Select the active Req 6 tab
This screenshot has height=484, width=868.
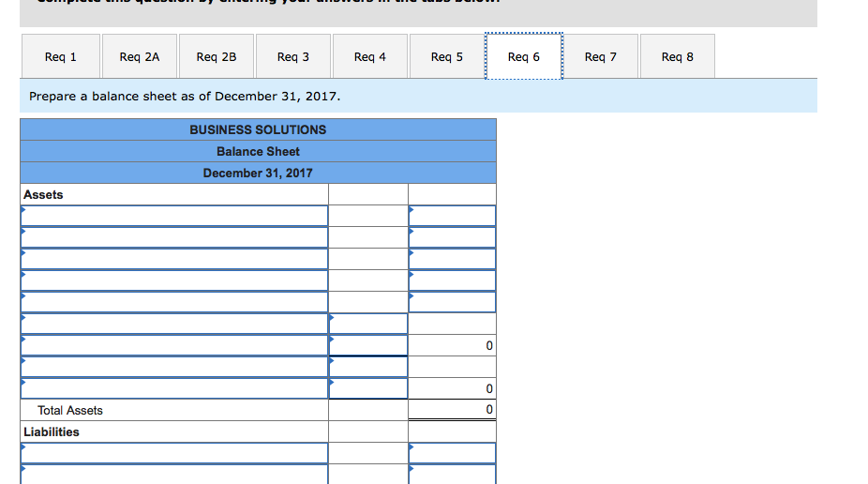(524, 56)
